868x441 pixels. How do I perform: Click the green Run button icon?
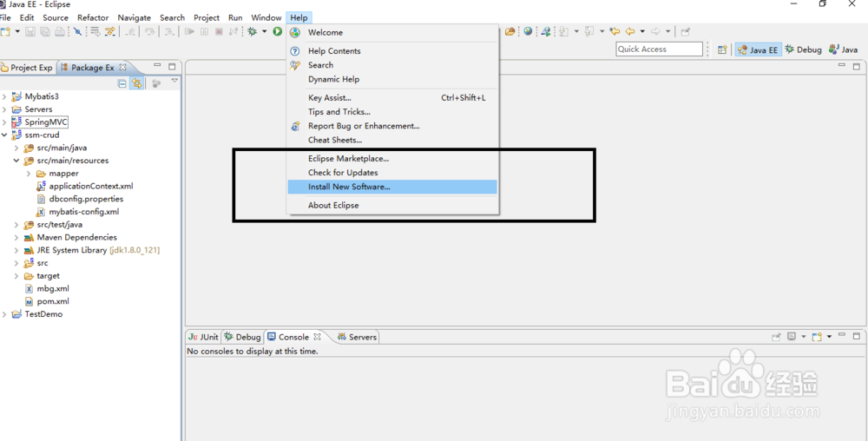(278, 31)
